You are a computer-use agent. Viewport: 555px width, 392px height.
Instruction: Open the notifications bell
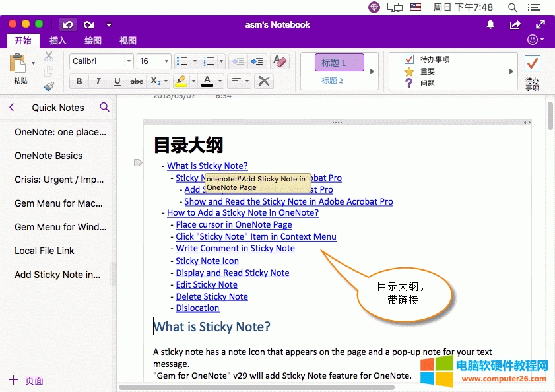(x=490, y=25)
